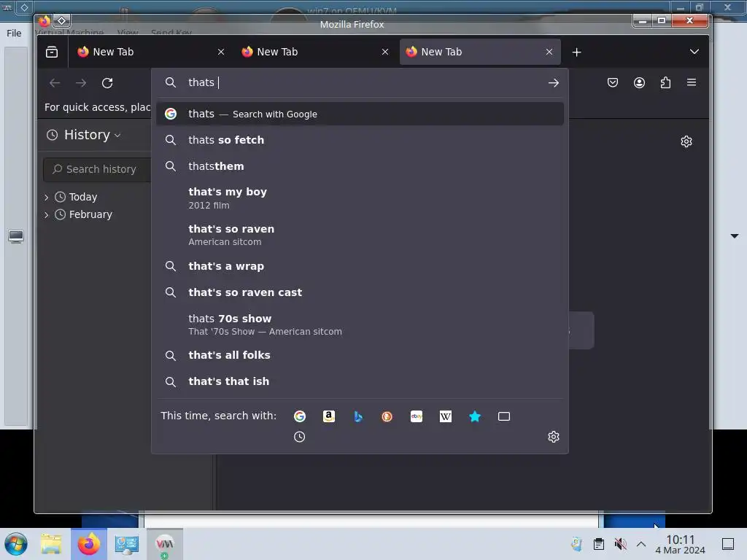Click the muted volume tray icon
The width and height of the screenshot is (747, 560).
(620, 544)
